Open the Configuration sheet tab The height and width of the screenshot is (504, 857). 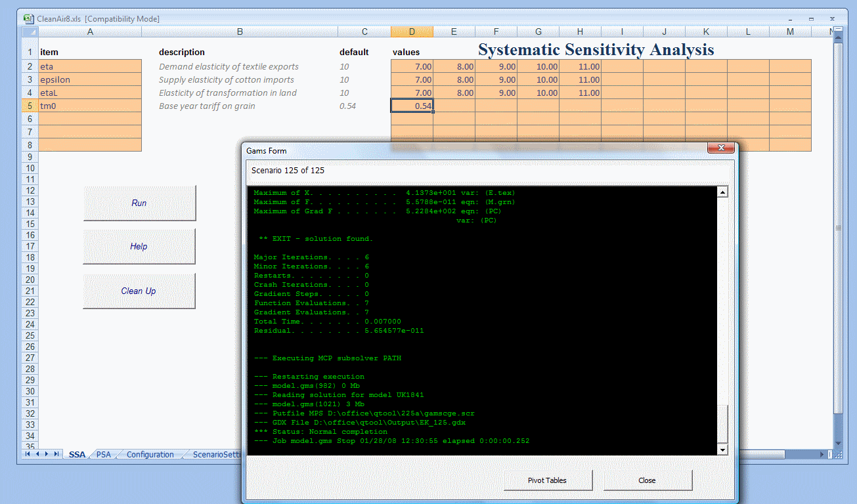click(150, 454)
